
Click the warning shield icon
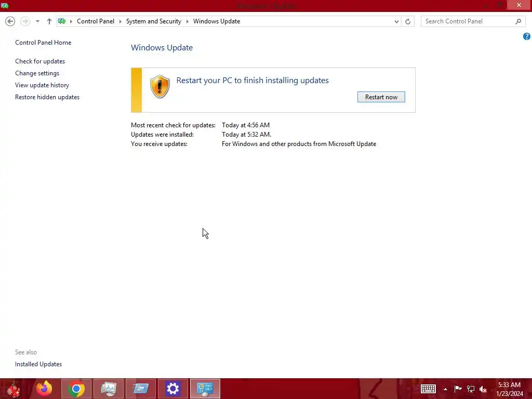[x=160, y=87]
